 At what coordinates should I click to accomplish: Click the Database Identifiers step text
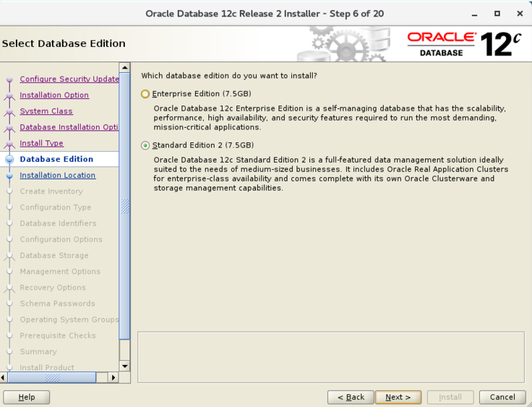pyautogui.click(x=58, y=223)
